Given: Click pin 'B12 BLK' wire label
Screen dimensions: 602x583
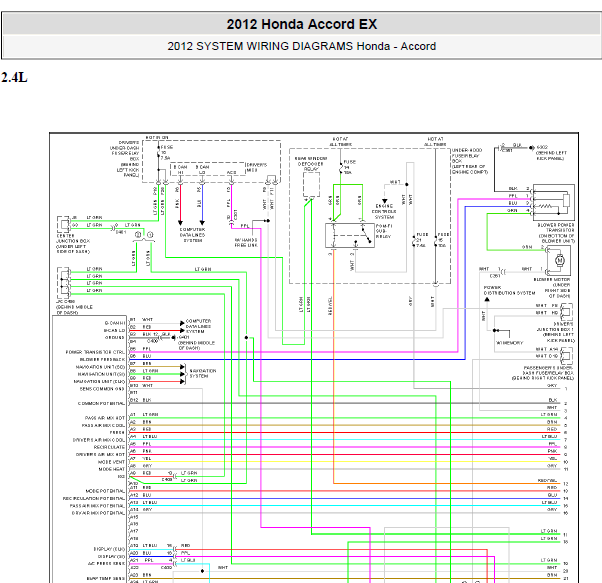Looking at the screenshot, I should point(141,400).
